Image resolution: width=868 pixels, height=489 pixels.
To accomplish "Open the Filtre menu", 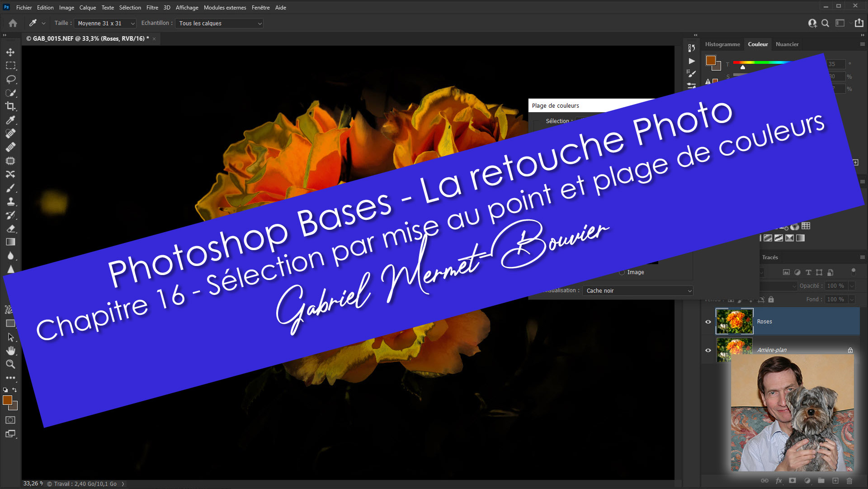I will (152, 8).
